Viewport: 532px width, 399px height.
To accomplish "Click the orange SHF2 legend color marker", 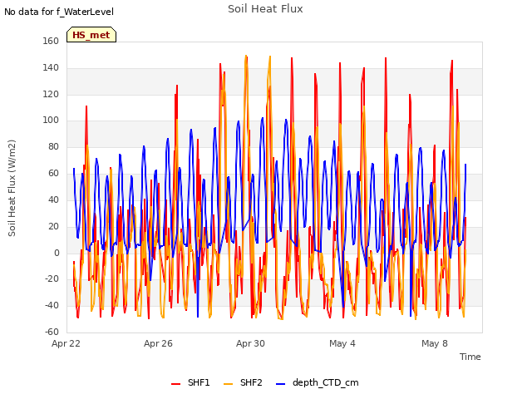I will tap(229, 383).
